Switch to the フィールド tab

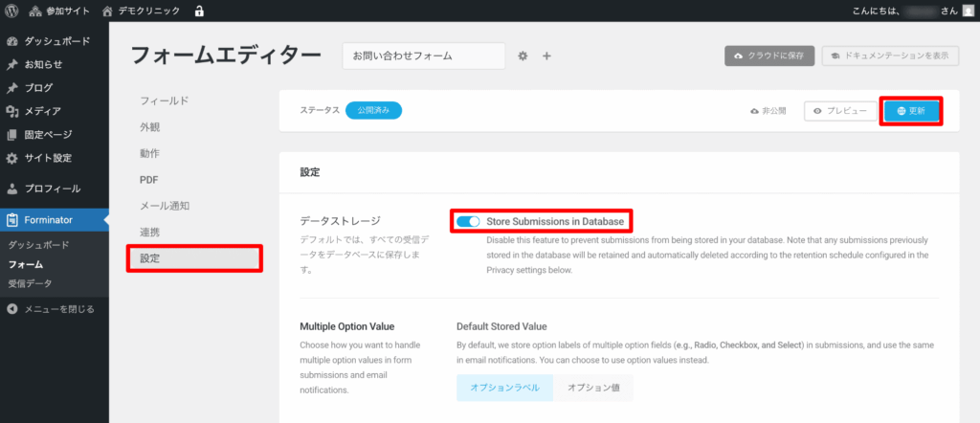[x=165, y=100]
